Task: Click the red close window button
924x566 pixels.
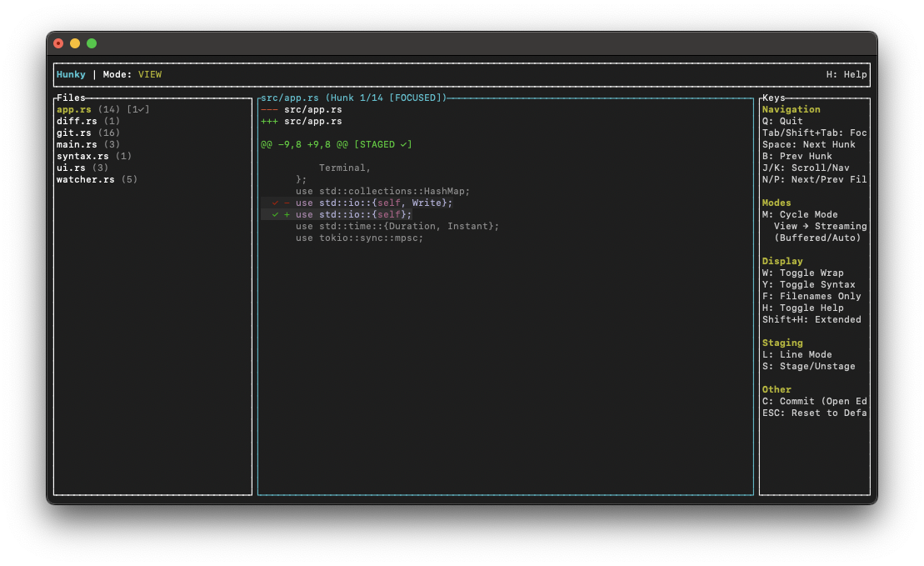Action: click(58, 43)
